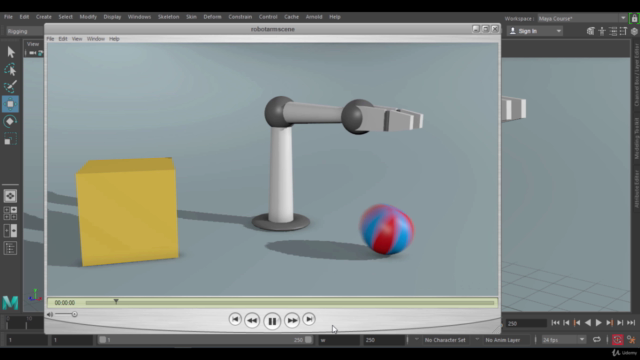
Task: Jump to movie start in player
Action: coord(235,319)
